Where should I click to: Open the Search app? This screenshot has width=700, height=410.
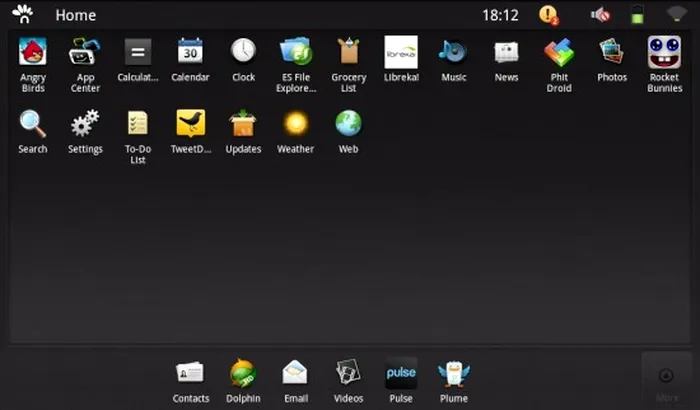33,124
